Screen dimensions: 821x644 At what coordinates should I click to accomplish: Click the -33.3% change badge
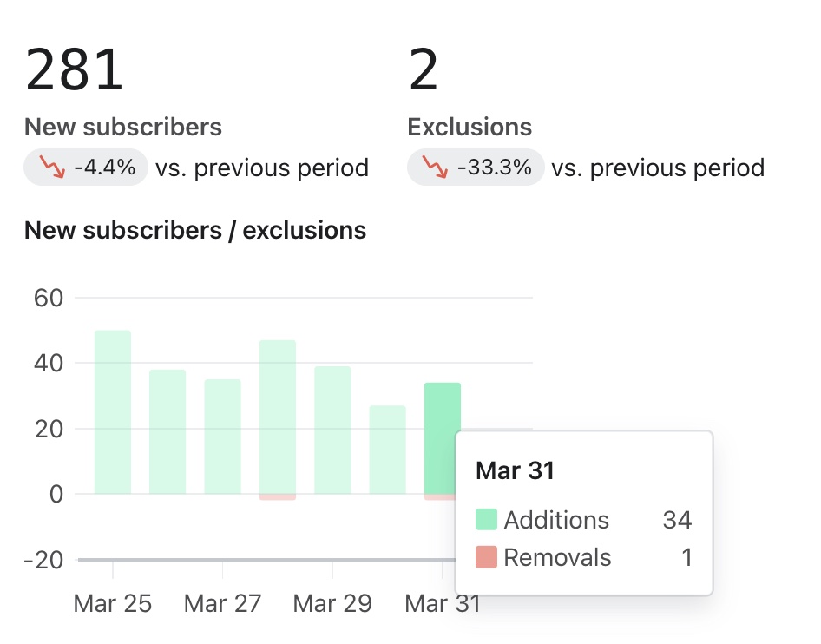pyautogui.click(x=476, y=167)
